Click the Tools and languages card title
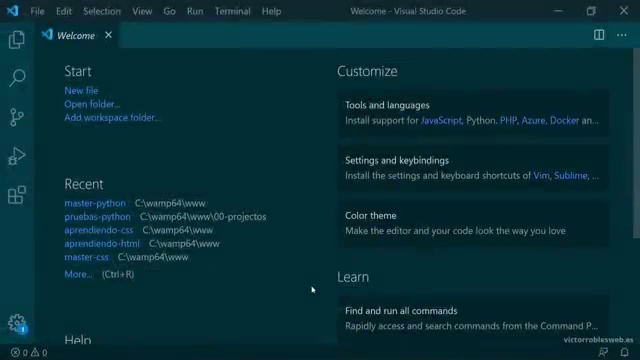 point(387,105)
